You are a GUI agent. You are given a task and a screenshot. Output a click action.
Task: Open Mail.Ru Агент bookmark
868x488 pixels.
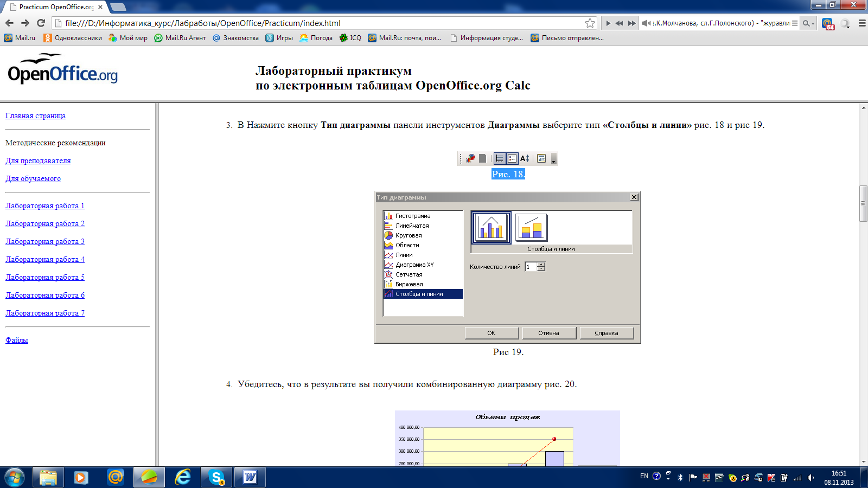(x=180, y=38)
